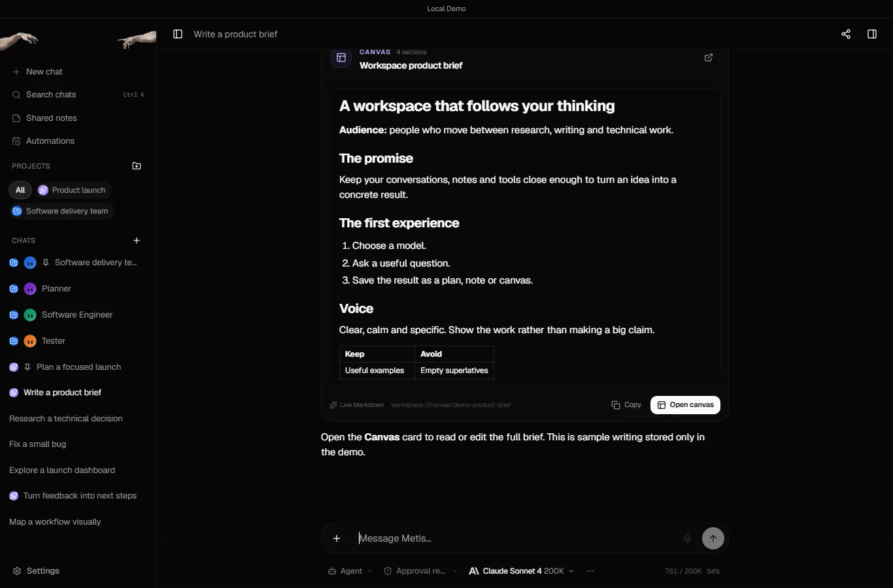Toggle the right side panel icon
This screenshot has height=588, width=893.
[x=872, y=34]
